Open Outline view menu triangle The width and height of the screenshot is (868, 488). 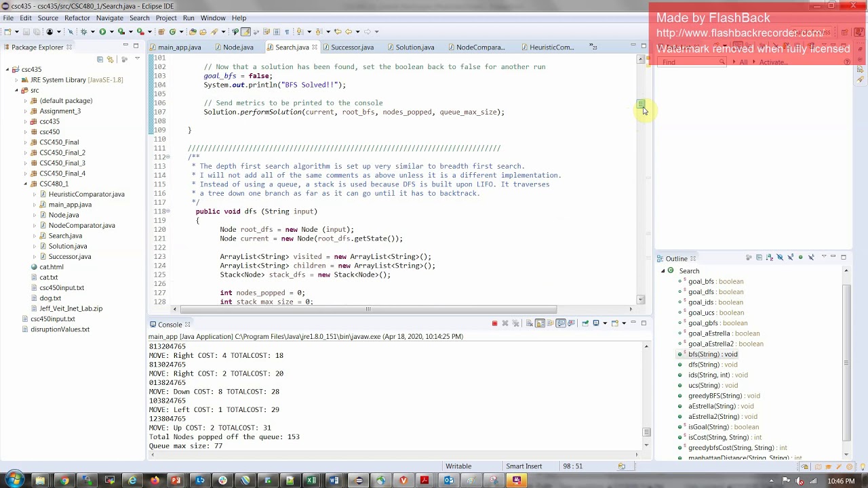pos(824,256)
